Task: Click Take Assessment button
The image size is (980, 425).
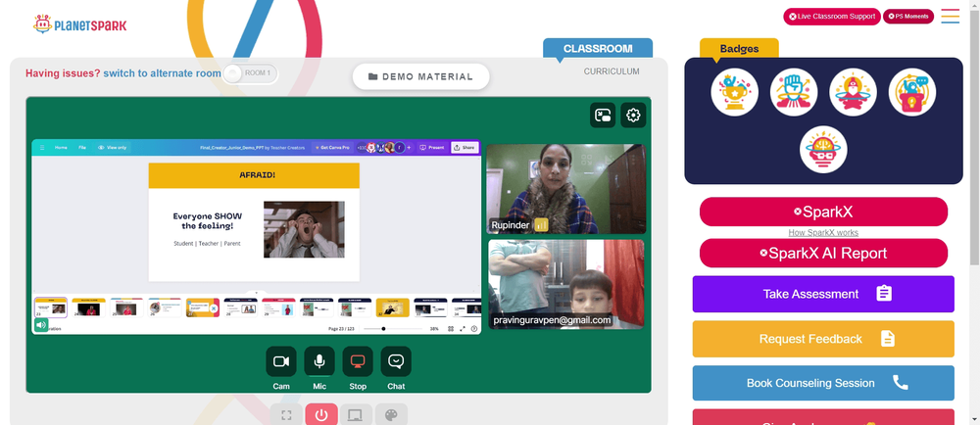Action: (x=823, y=294)
